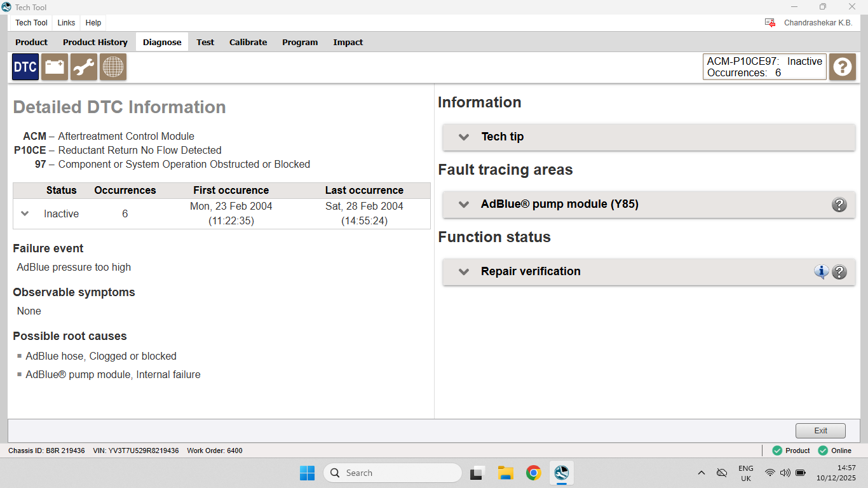Click the help icon on Repair verification

[839, 272]
